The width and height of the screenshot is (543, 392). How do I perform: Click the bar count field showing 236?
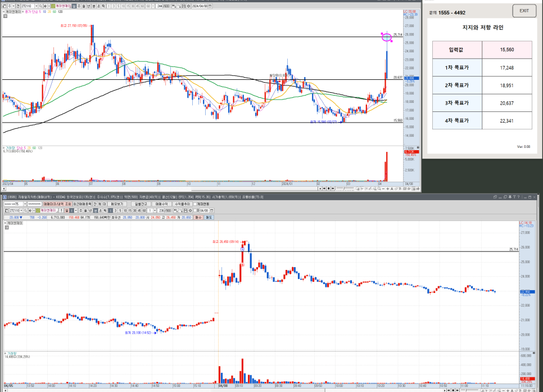click(x=161, y=211)
